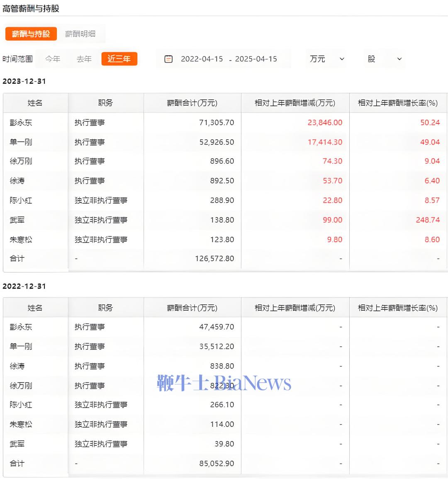Click the salary value 288.90
Image resolution: width=448 pixels, height=479 pixels.
coord(222,200)
